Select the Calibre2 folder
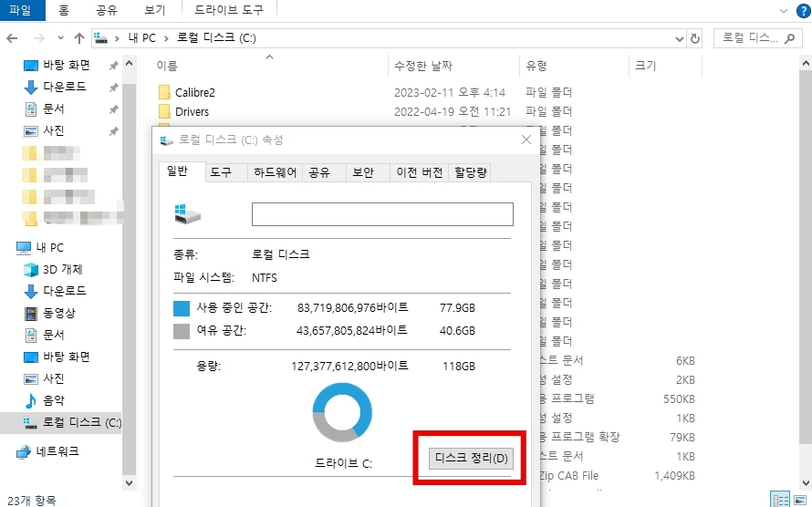The height and width of the screenshot is (507, 812). pyautogui.click(x=194, y=93)
